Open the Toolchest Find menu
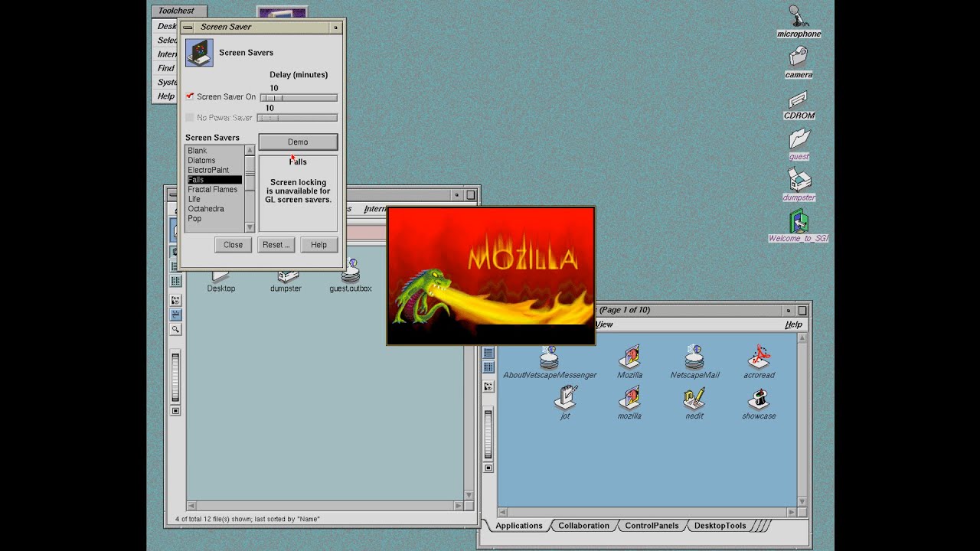Viewport: 980px width, 551px height. tap(166, 68)
